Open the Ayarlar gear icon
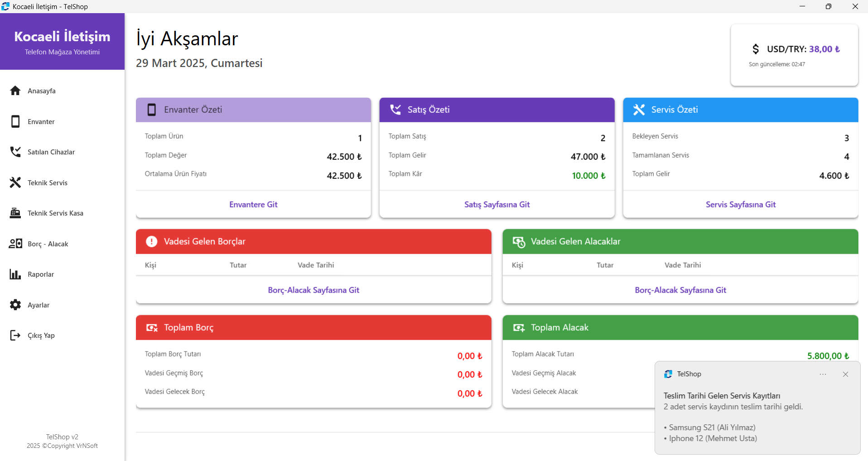Viewport: 868px width, 461px height. click(x=15, y=305)
